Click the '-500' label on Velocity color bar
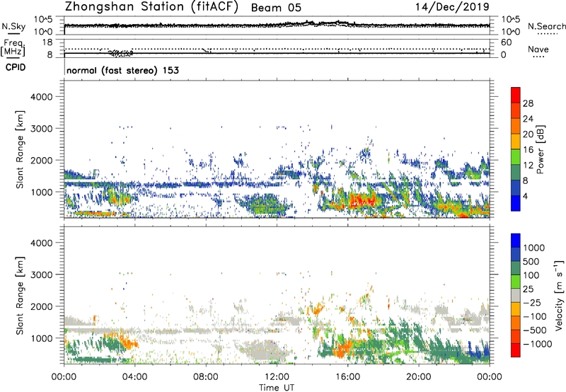 click(535, 330)
